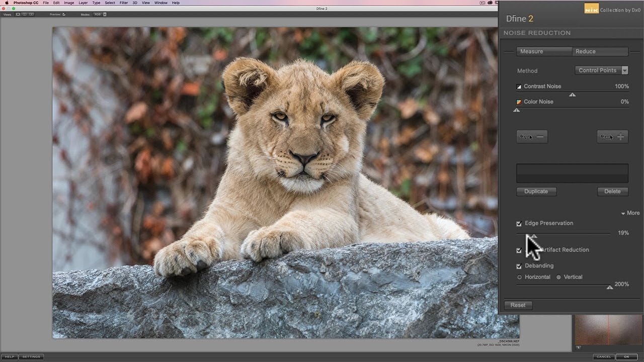Click the Debanding strength slider handle
The width and height of the screenshot is (644, 362).
click(610, 288)
